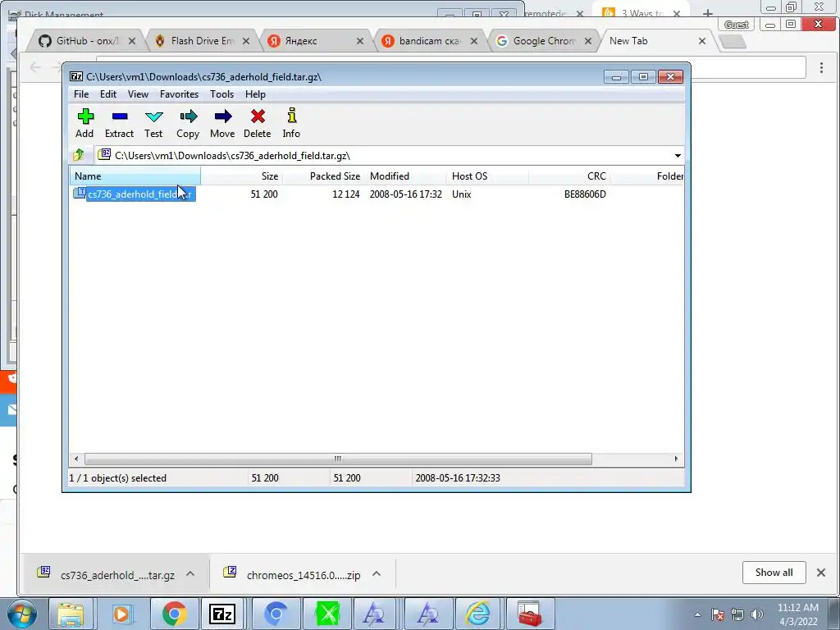Screen dimensions: 840x630
Task: Click the left scroll arrow in 7-Zip list
Action: coord(76,459)
